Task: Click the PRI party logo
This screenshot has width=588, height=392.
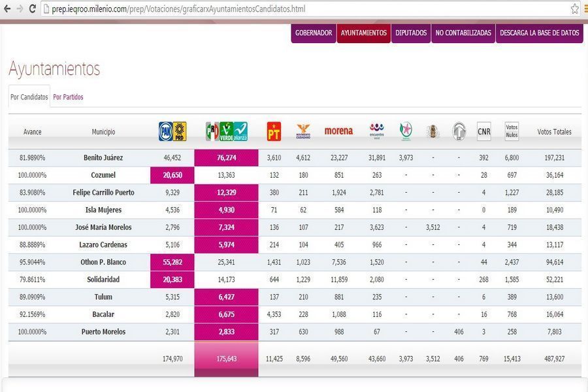Action: (x=212, y=131)
